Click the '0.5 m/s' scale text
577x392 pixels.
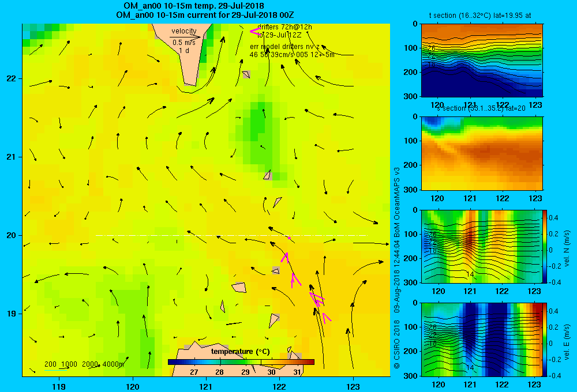(x=184, y=43)
